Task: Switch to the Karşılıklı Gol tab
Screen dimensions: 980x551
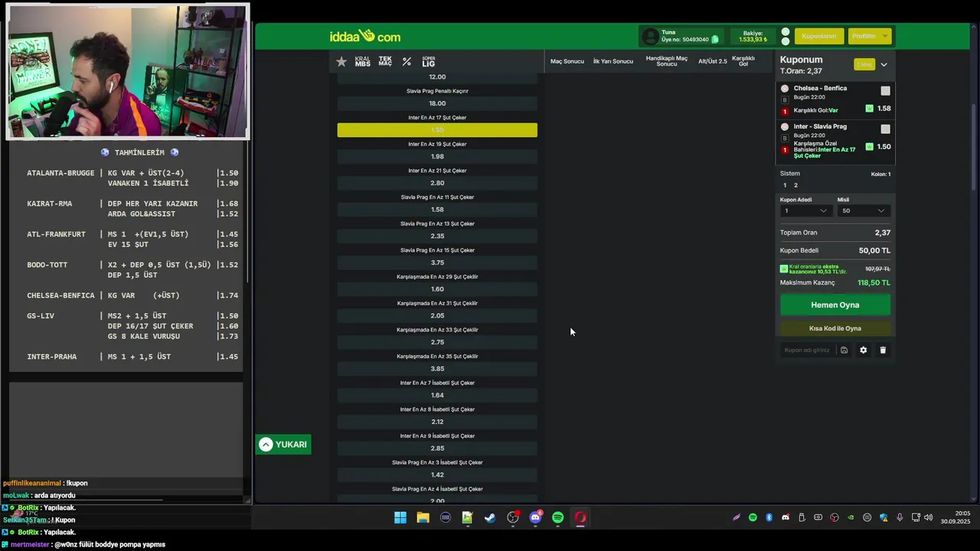Action: point(743,61)
